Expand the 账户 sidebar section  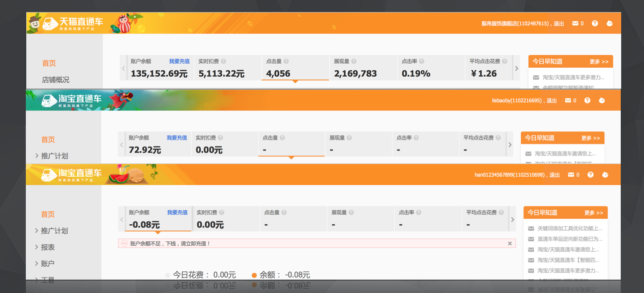47,264
